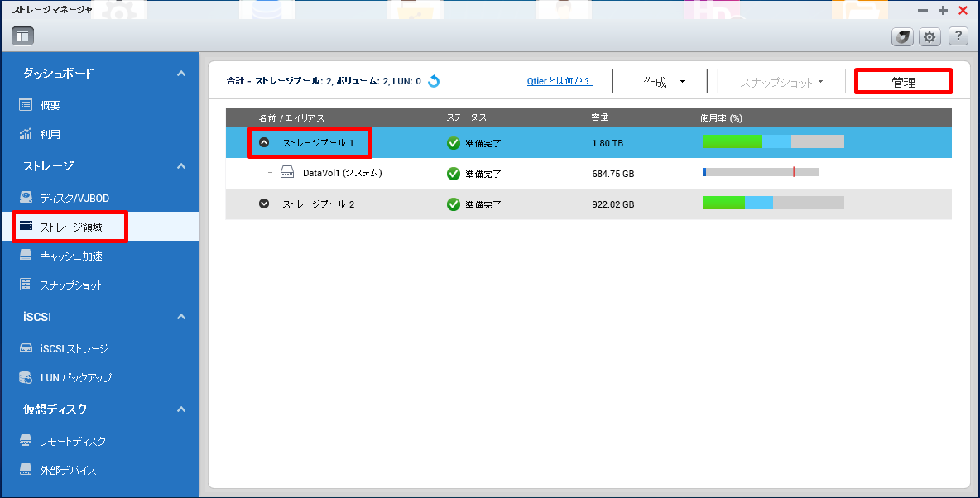
Task: Click the disk-shaped icon left of the gear
Action: click(902, 36)
